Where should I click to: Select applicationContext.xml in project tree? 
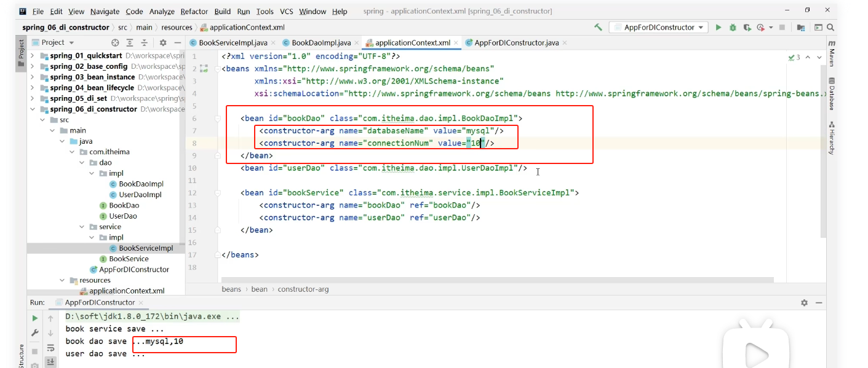[x=127, y=291]
